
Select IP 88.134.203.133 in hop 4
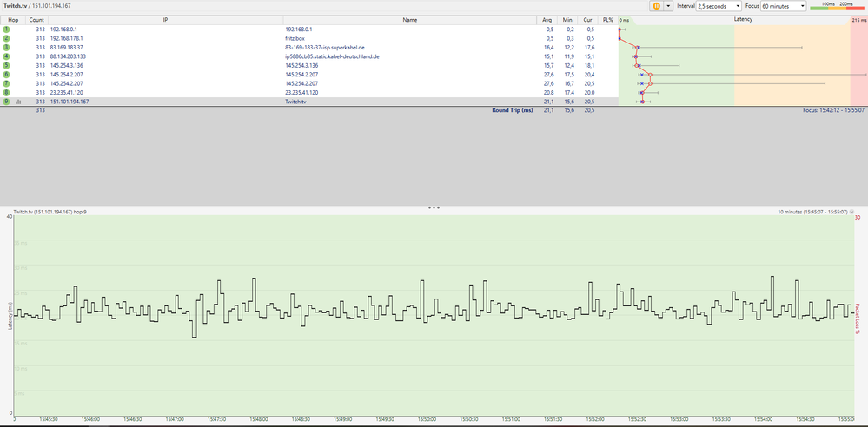(68, 56)
